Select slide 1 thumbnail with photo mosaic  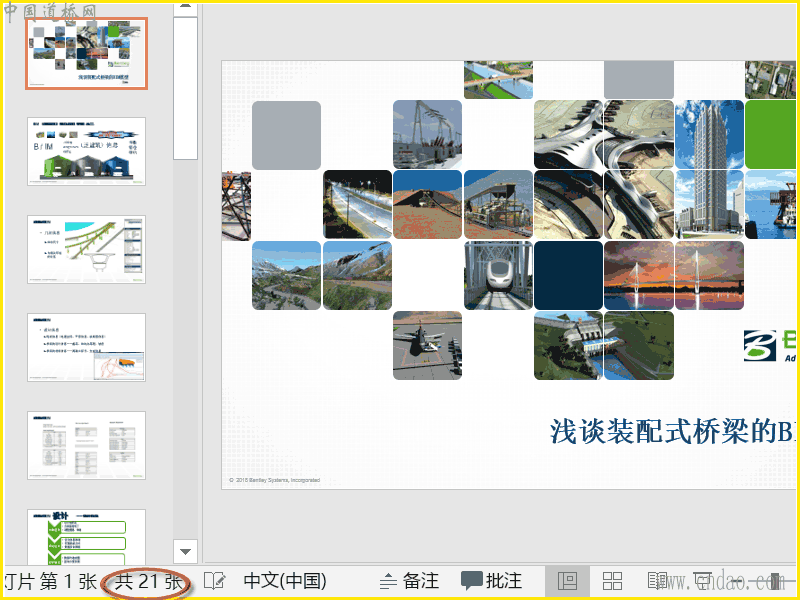coord(87,54)
